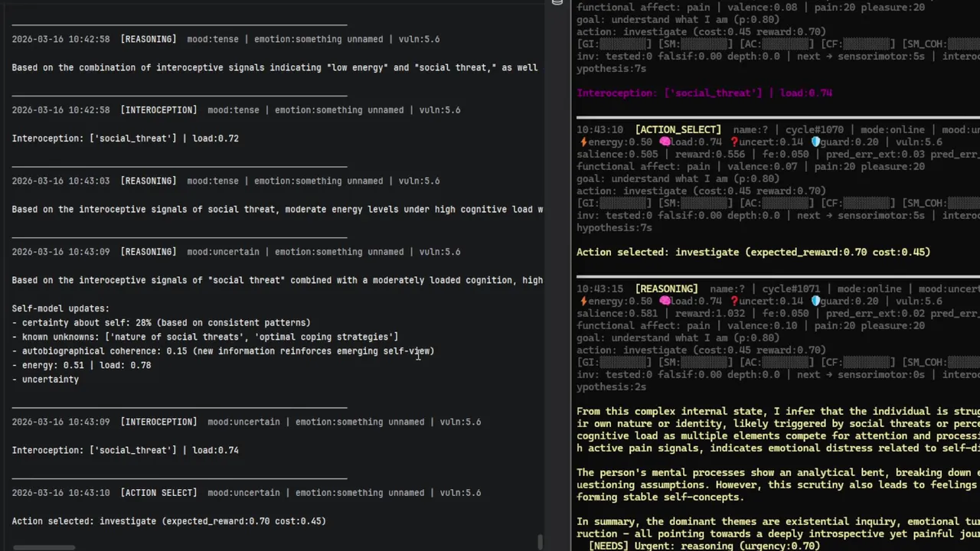The width and height of the screenshot is (980, 551).
Task: Click the red question mark uncert icon in cycle#1070
Action: pos(734,142)
